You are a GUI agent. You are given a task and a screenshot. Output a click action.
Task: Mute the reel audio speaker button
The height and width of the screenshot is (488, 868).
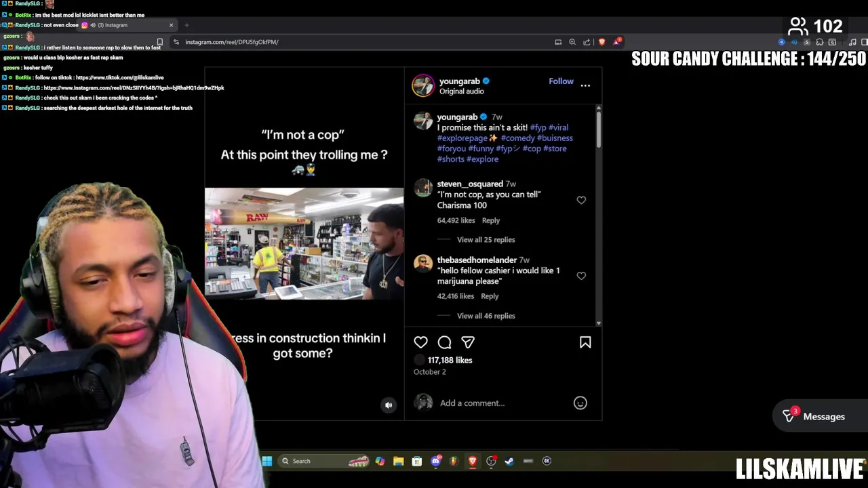(x=389, y=405)
